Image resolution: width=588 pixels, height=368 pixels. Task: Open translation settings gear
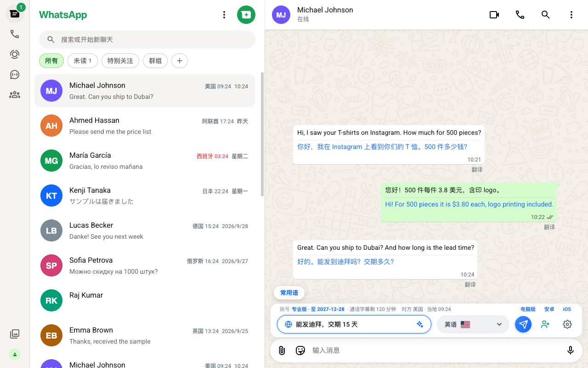(x=567, y=324)
